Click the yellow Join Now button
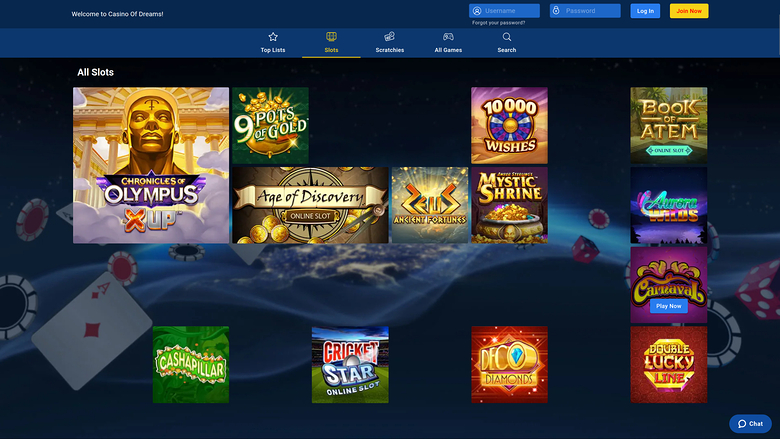This screenshot has width=780, height=439. [x=689, y=11]
